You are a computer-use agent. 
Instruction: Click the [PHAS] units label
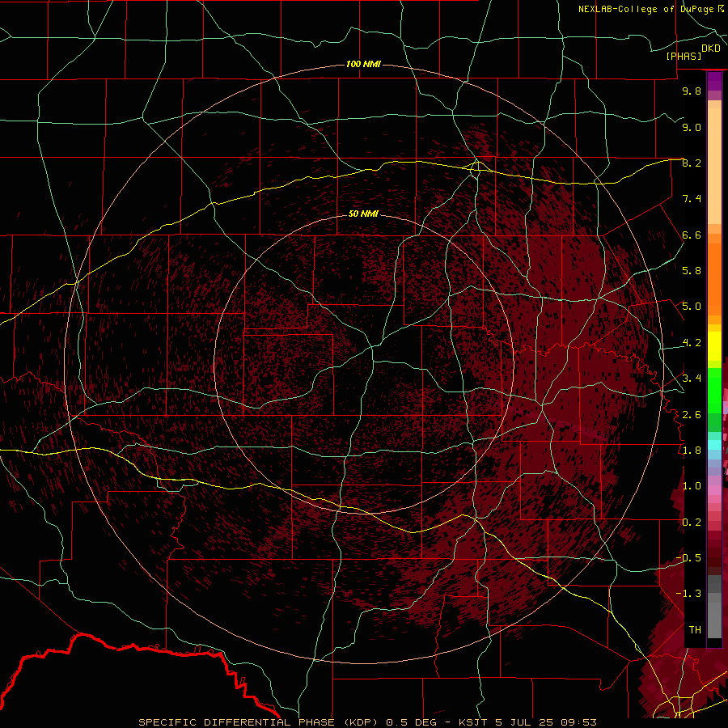coord(684,57)
